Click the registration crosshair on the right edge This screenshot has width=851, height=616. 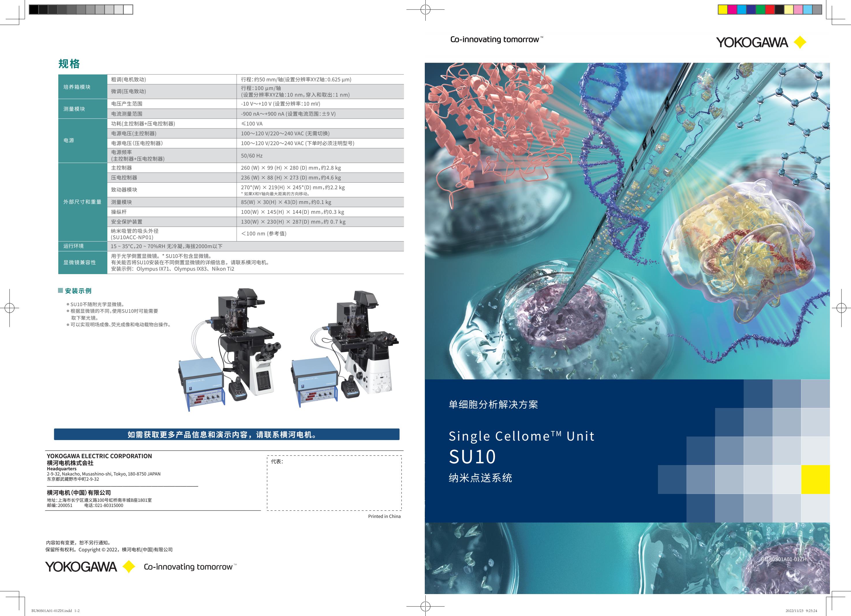point(841,308)
